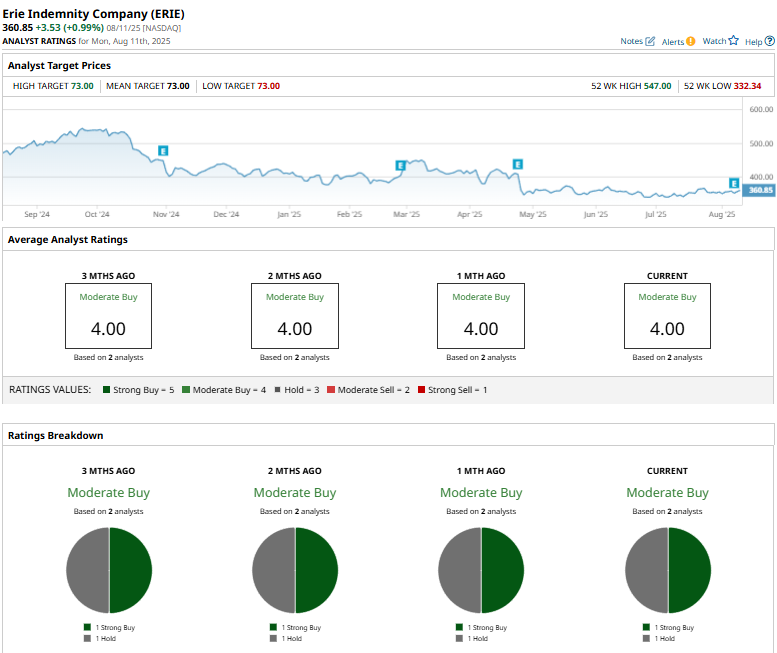Click Moderate Buy label under CURRENT breakdown
This screenshot has width=777, height=653.
tap(667, 493)
